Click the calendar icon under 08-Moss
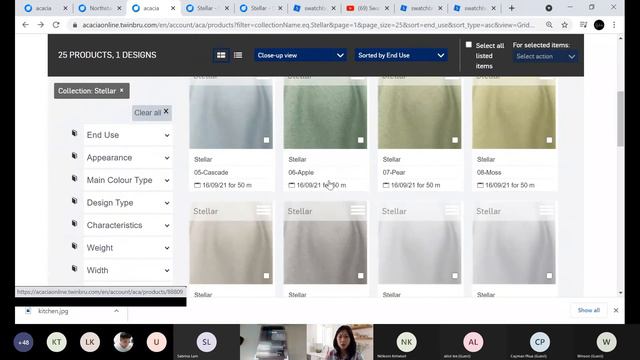This screenshot has width=640, height=360. click(x=480, y=185)
